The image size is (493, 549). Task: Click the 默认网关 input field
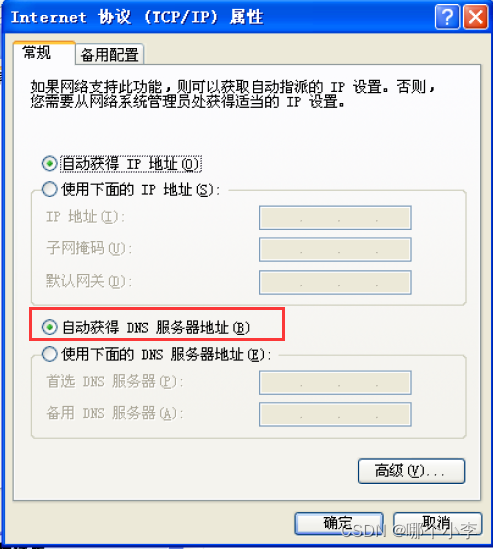point(335,282)
